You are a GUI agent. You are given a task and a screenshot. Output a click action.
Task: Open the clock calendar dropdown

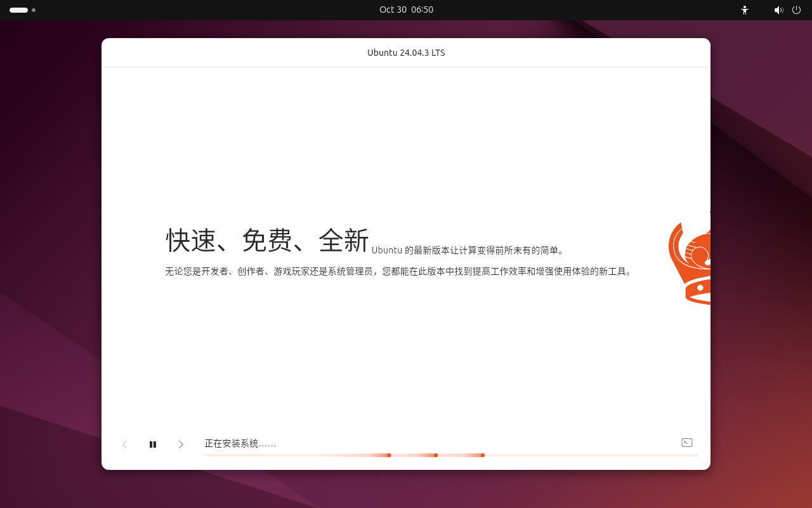coord(406,10)
